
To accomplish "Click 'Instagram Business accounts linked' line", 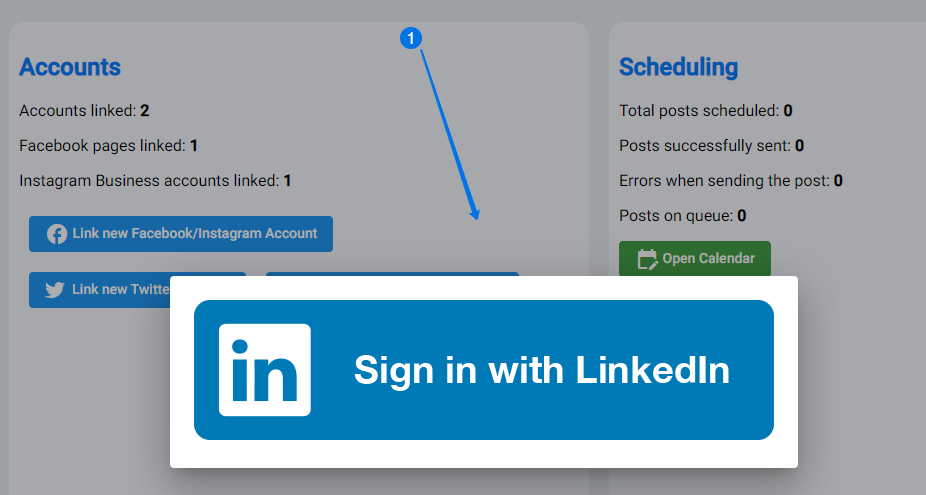I will (x=155, y=180).
